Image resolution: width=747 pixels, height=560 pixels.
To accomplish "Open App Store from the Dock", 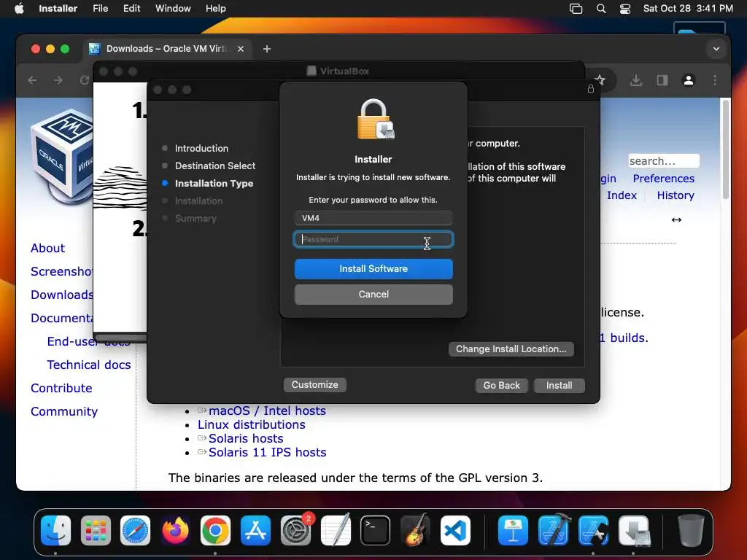I will [255, 531].
